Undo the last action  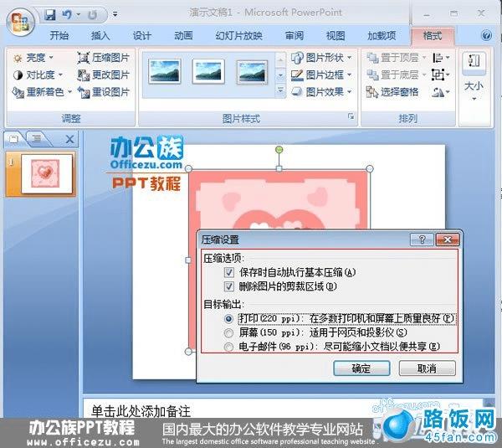[x=67, y=14]
